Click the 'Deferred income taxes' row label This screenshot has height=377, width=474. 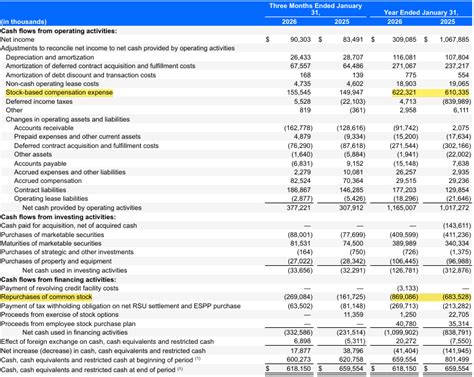tap(39, 101)
